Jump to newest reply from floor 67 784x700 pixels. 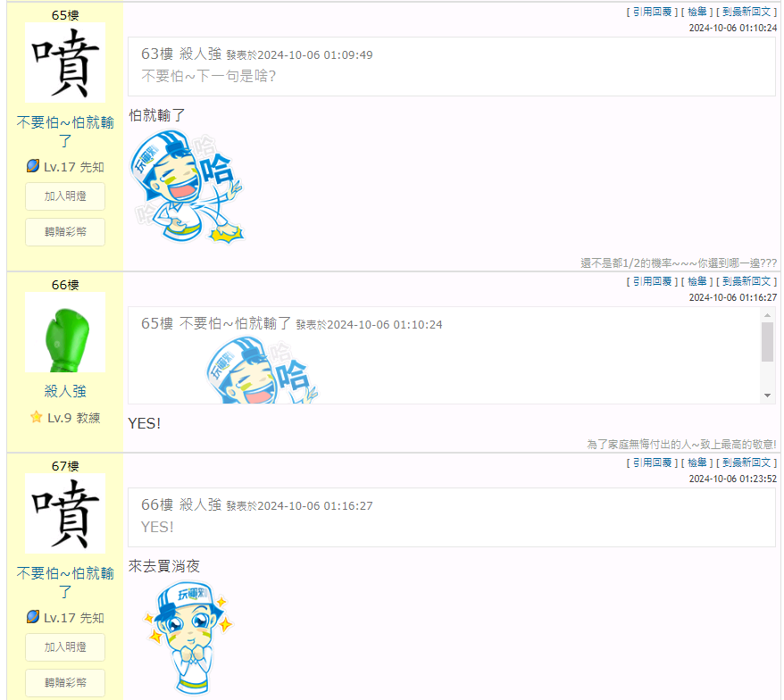pos(746,463)
